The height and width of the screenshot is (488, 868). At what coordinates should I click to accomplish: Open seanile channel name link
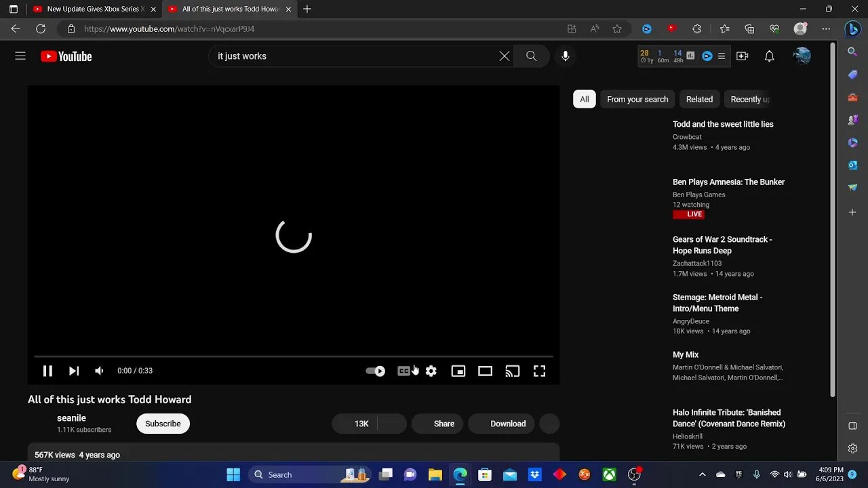point(71,418)
